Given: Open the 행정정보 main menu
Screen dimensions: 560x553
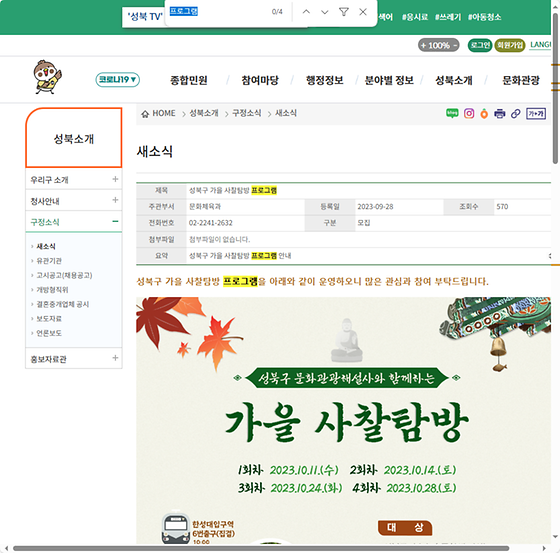Looking at the screenshot, I should pyautogui.click(x=324, y=80).
